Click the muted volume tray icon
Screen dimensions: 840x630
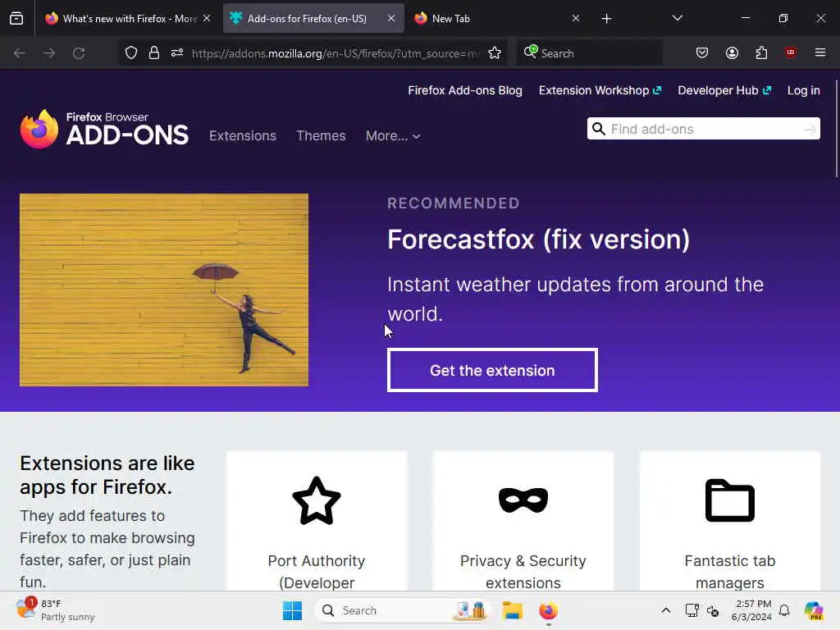tap(713, 610)
